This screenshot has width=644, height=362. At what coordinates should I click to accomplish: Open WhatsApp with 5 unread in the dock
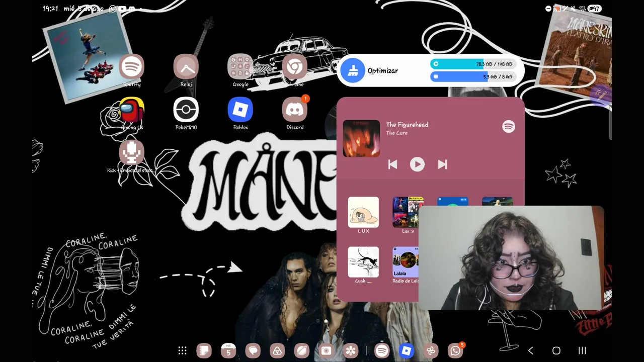tap(456, 351)
